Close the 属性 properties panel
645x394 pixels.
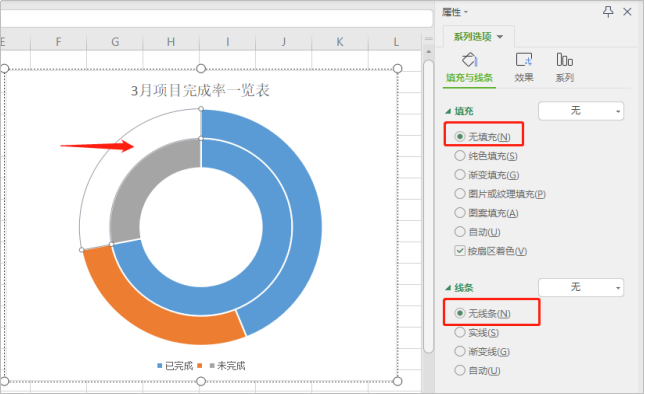click(627, 12)
